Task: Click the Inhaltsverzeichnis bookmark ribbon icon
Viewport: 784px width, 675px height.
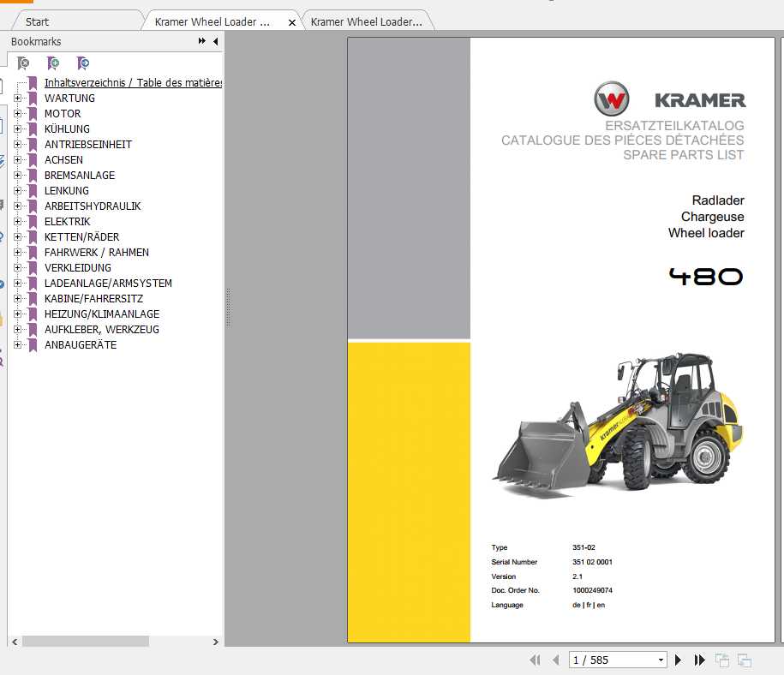Action: 33,82
